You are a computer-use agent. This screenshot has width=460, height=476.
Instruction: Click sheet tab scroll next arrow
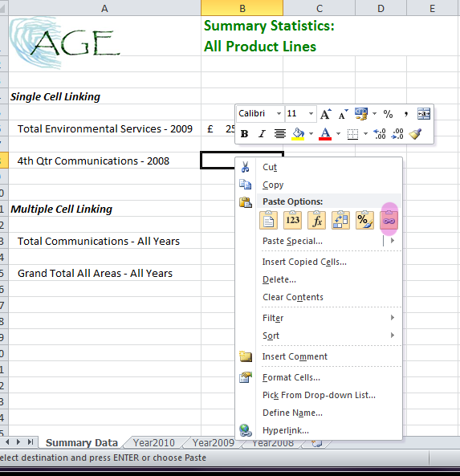tap(18, 442)
